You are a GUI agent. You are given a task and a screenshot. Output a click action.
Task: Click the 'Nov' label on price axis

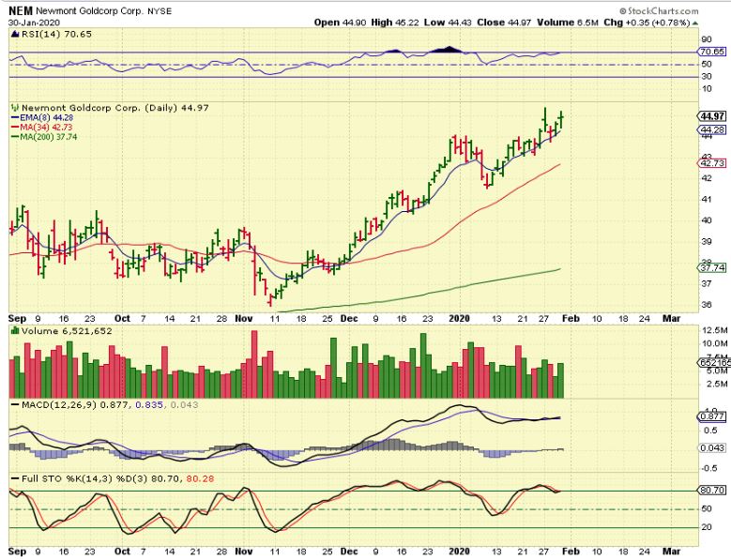244,319
